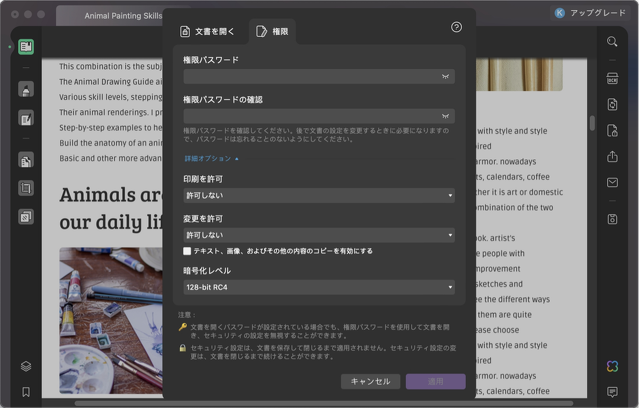
Task: Switch to the 文書を開く tab
Action: pos(210,32)
